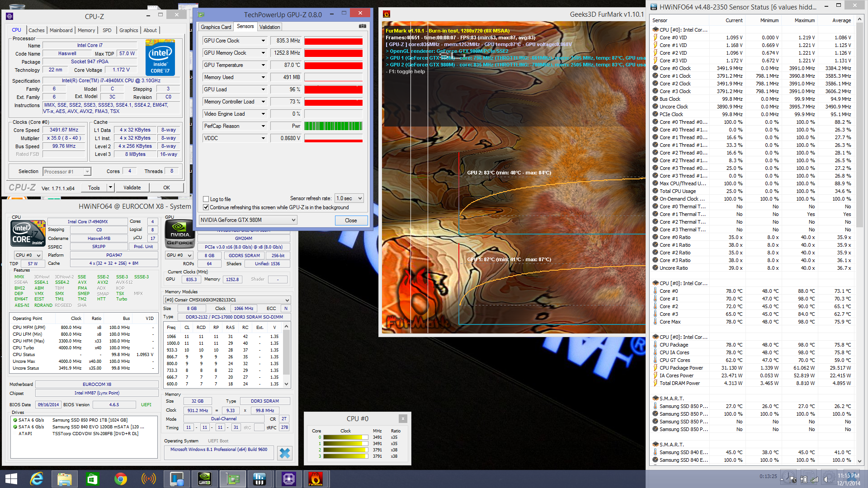
Task: Open the GPU Memory Clock sensor dropdown
Action: 263,53
